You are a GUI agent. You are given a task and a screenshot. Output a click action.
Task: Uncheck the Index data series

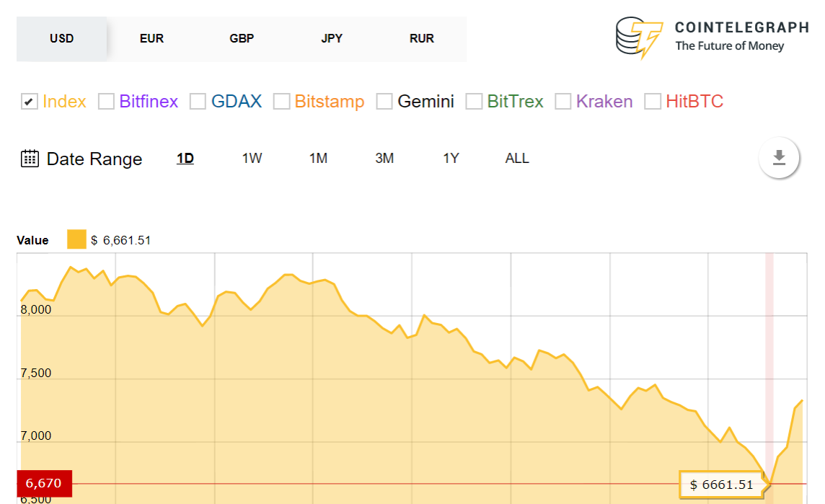(29, 102)
